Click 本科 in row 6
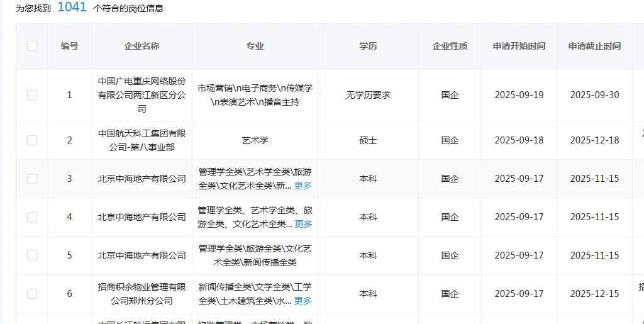The height and width of the screenshot is (324, 644). coord(368,294)
